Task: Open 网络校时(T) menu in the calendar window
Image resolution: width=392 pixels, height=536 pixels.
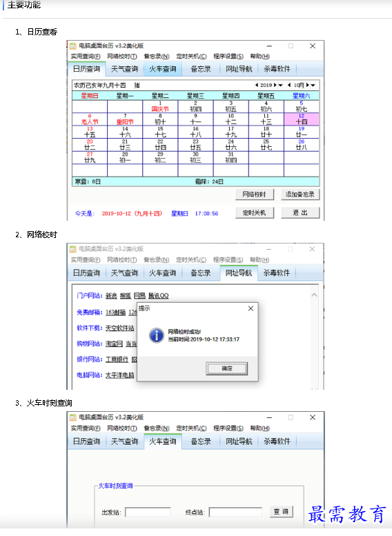Action: [x=122, y=57]
